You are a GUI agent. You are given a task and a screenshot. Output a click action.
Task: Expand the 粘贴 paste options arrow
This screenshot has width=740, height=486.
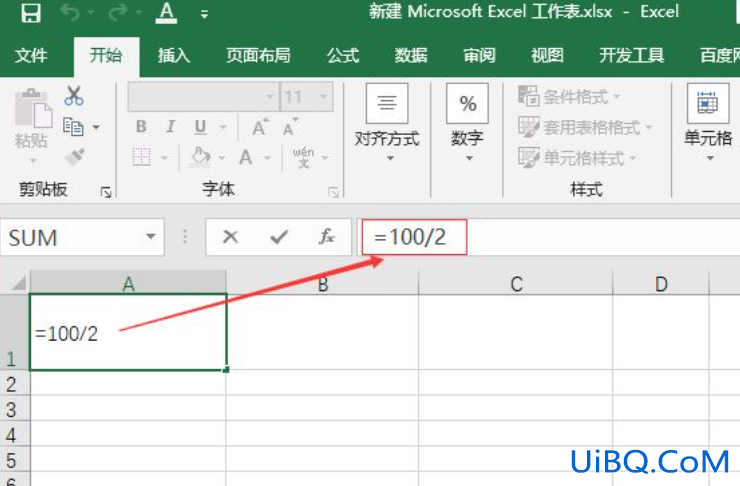click(x=33, y=161)
